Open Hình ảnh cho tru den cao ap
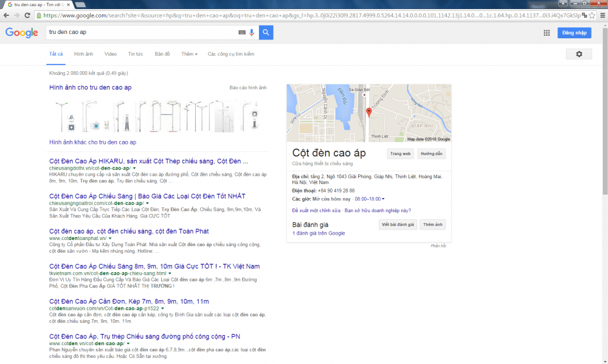The height and width of the screenshot is (364, 608). pos(91,88)
